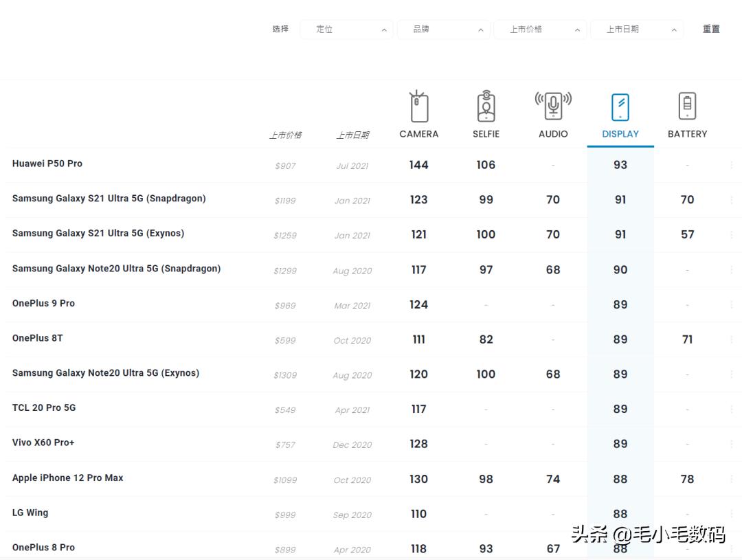Click Vivo X60 Pro+ camera score 128

click(419, 444)
